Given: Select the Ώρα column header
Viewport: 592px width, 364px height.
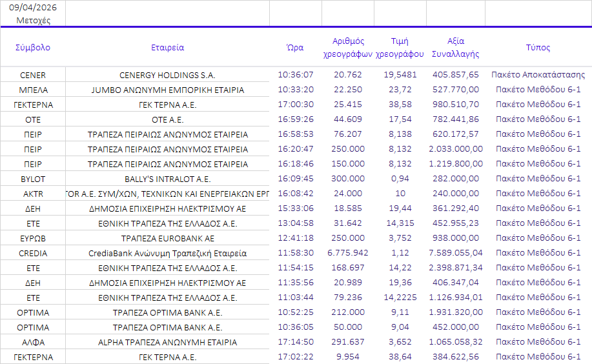Looking at the screenshot, I should pos(295,47).
